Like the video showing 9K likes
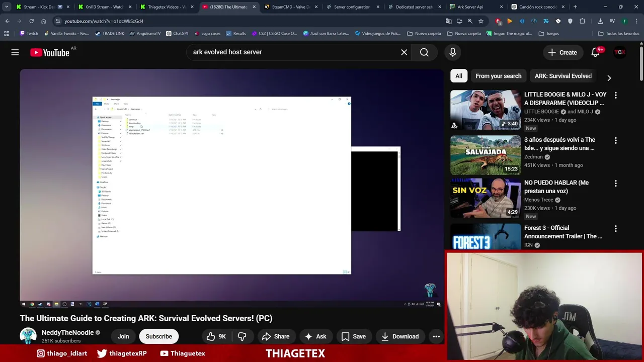 [x=216, y=336]
